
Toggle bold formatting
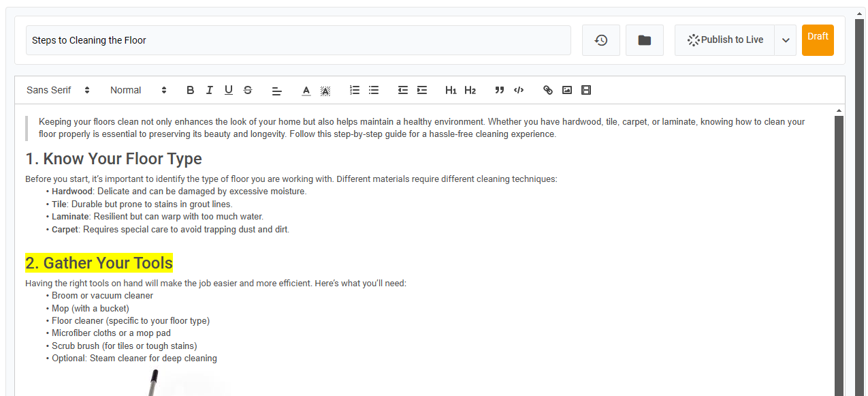tap(191, 90)
